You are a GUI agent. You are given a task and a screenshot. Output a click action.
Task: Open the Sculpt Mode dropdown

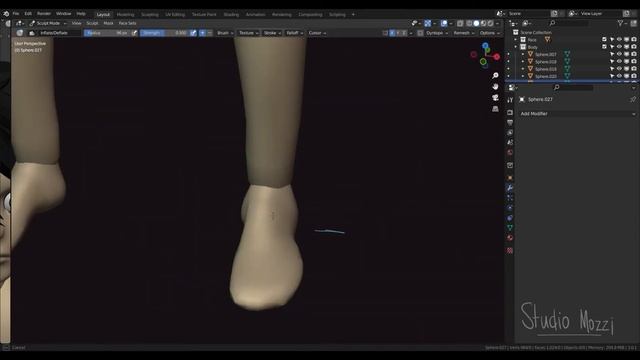48,23
